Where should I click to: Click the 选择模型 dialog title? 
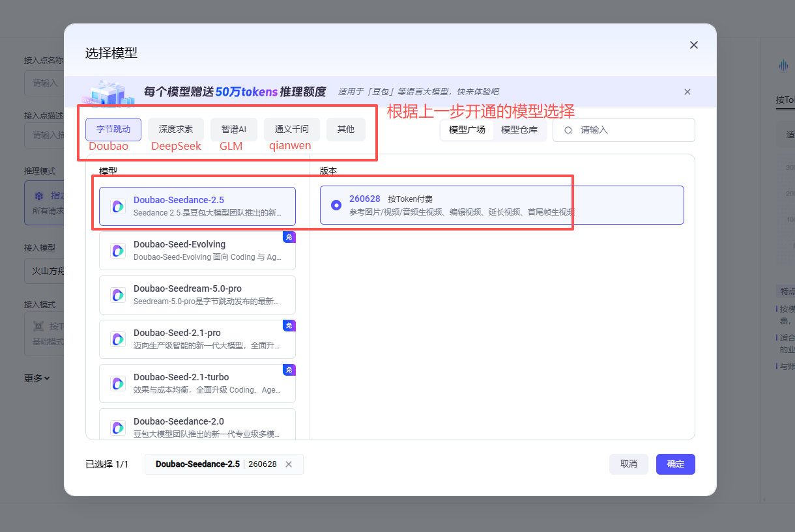(x=111, y=53)
